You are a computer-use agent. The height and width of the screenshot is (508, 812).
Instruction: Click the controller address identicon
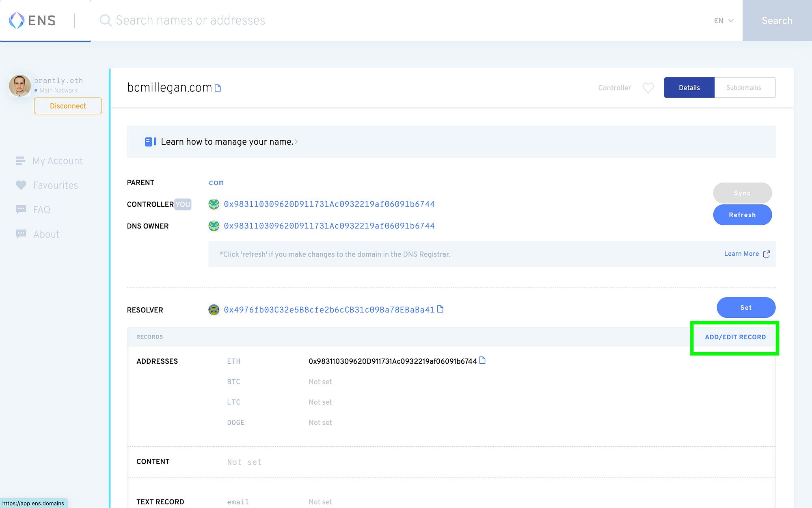pos(214,204)
